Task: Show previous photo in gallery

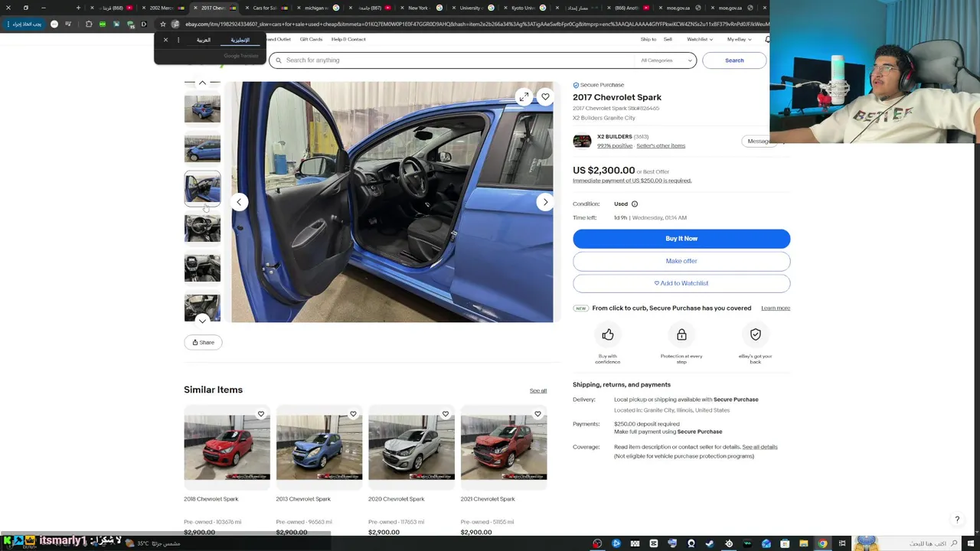Action: click(239, 202)
